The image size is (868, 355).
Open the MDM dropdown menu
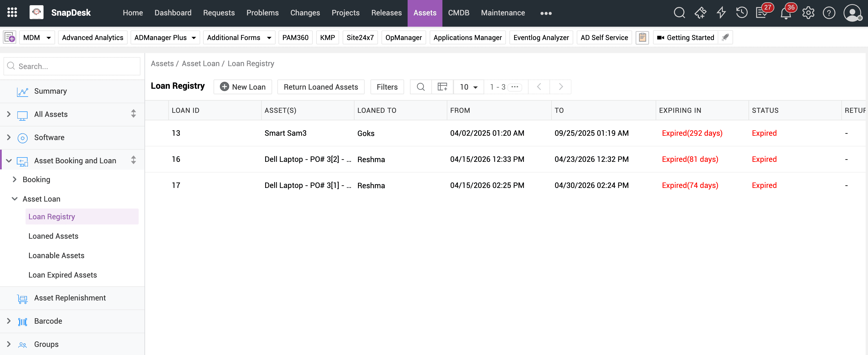37,37
